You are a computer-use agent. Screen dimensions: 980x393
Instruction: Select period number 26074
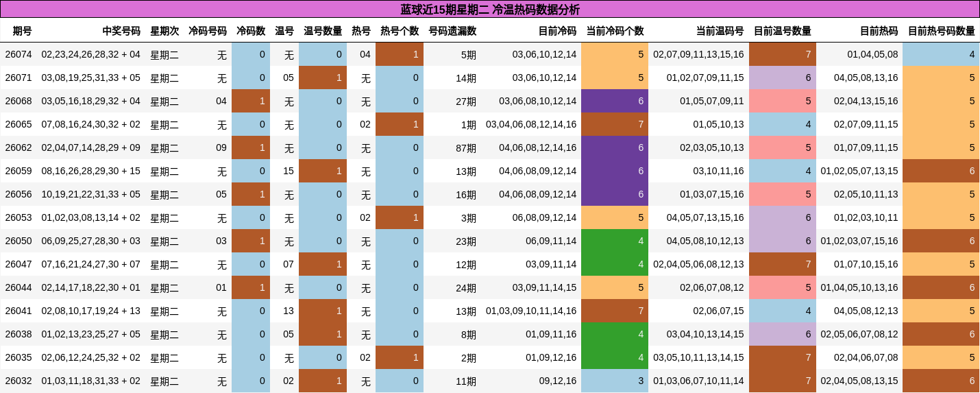pyautogui.click(x=19, y=54)
